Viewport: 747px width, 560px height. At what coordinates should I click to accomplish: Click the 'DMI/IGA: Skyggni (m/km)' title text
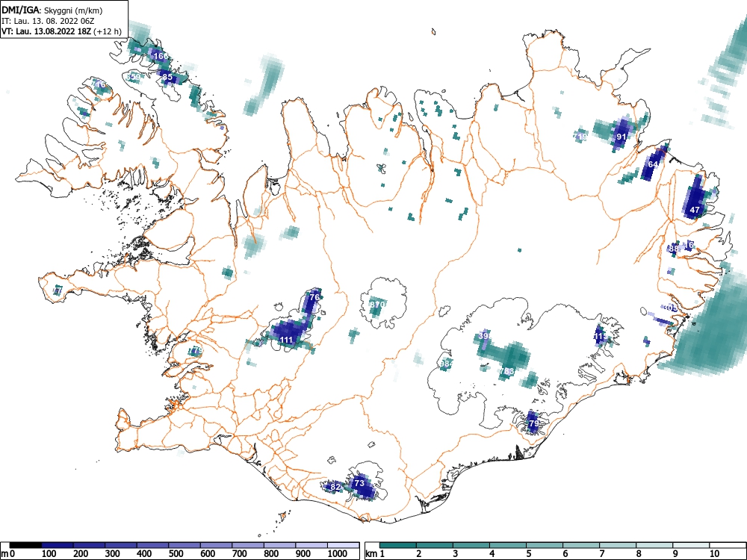point(52,10)
